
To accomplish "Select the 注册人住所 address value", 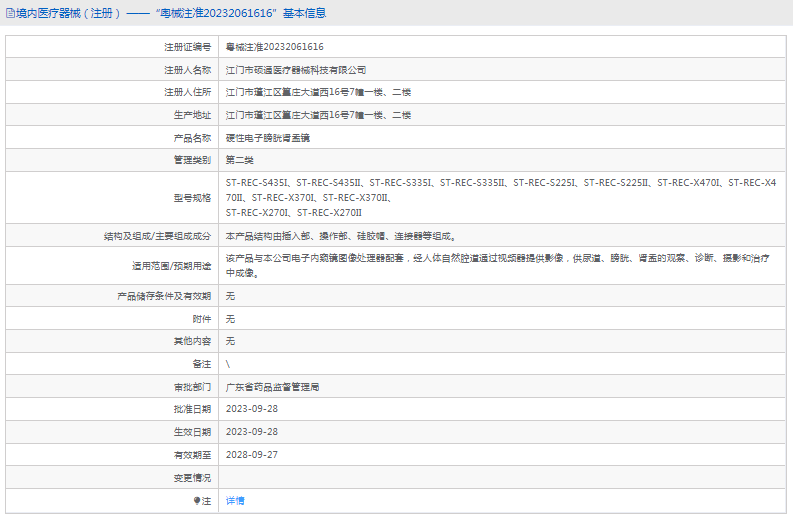I will (x=318, y=93).
